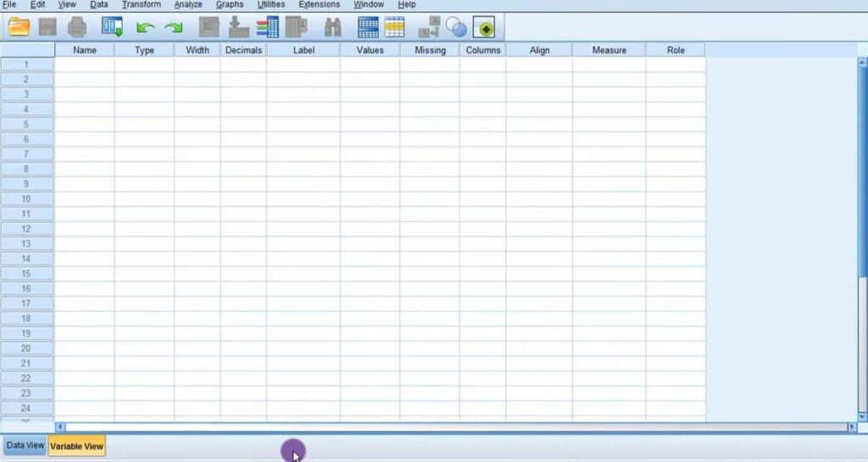Click the Type column header
The width and height of the screenshot is (868, 462).
pos(144,50)
